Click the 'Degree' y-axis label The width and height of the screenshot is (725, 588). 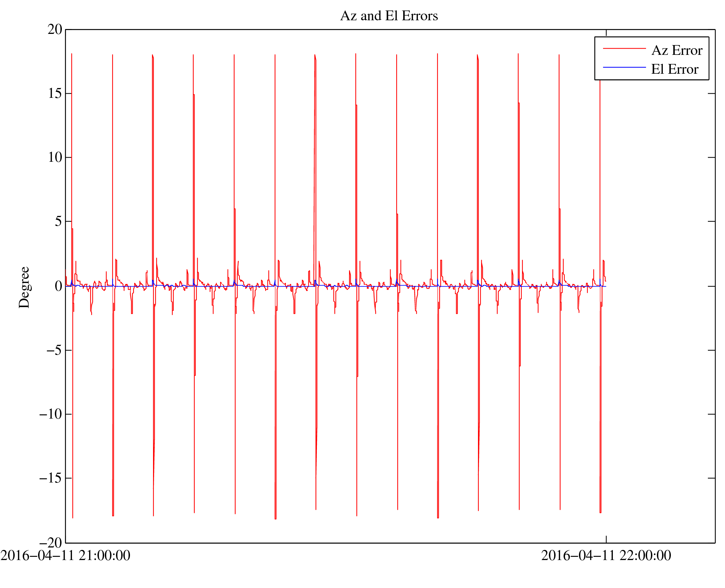(x=24, y=287)
